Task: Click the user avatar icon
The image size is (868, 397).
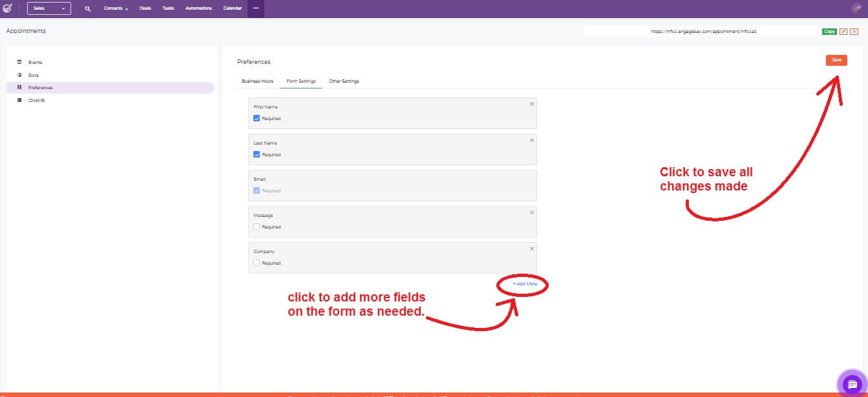Action: point(856,8)
